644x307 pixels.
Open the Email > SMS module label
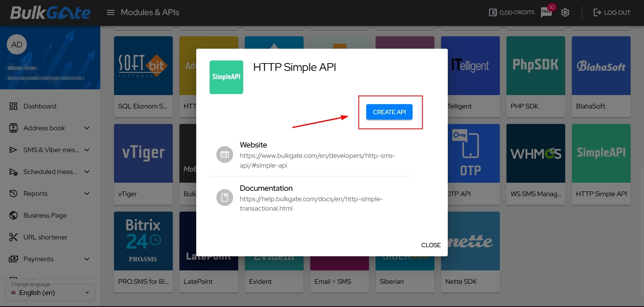click(333, 281)
